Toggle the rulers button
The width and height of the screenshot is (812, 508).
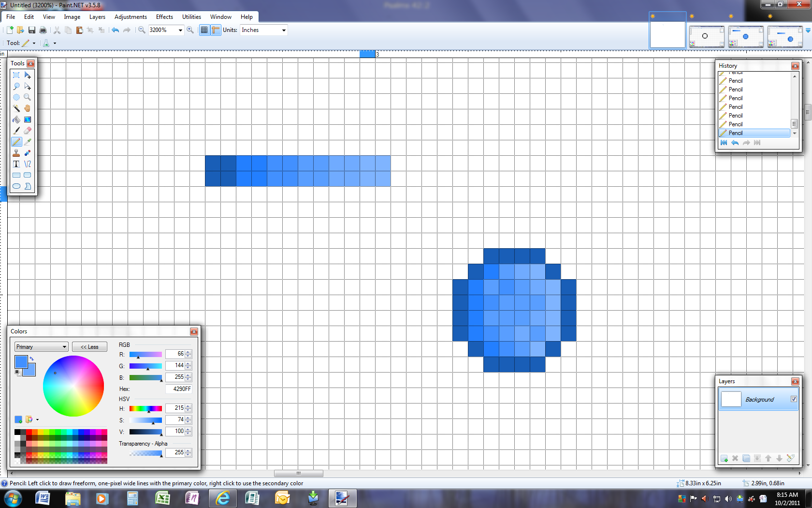pos(216,30)
